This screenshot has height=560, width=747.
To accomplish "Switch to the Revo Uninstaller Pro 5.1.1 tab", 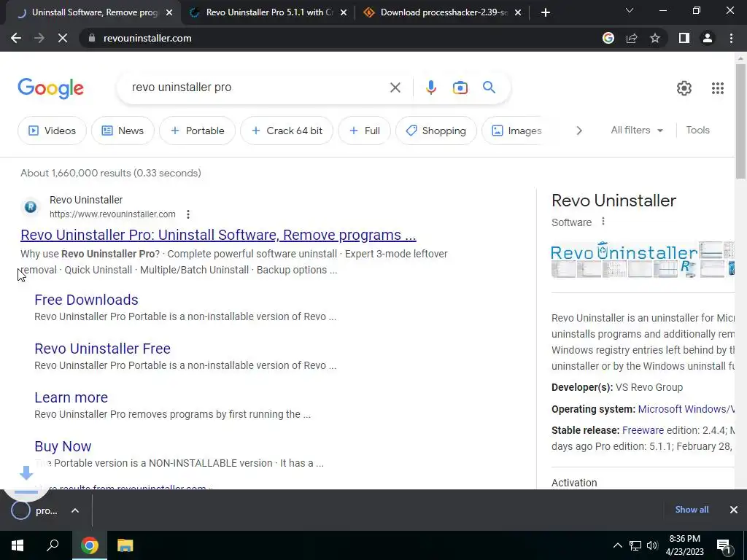I will coord(268,12).
